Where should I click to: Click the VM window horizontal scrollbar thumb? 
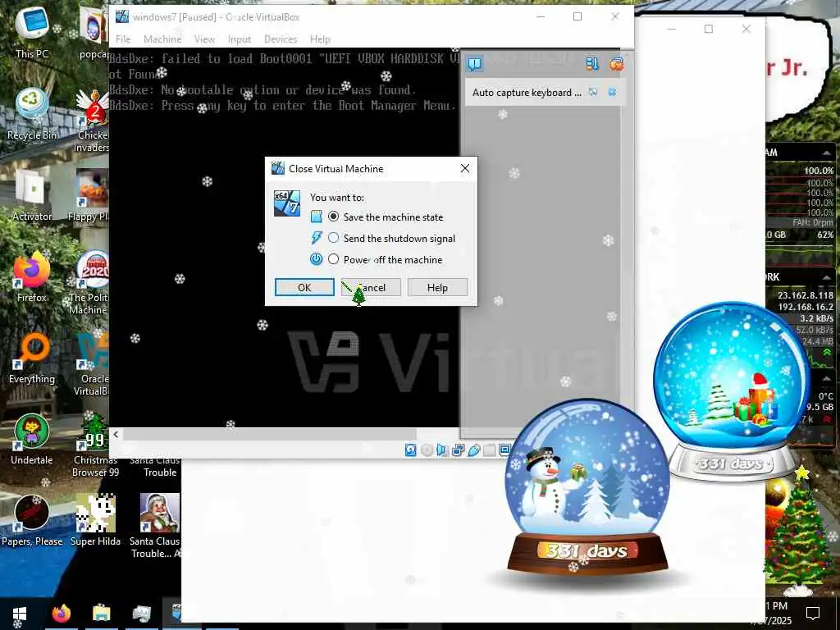269,435
